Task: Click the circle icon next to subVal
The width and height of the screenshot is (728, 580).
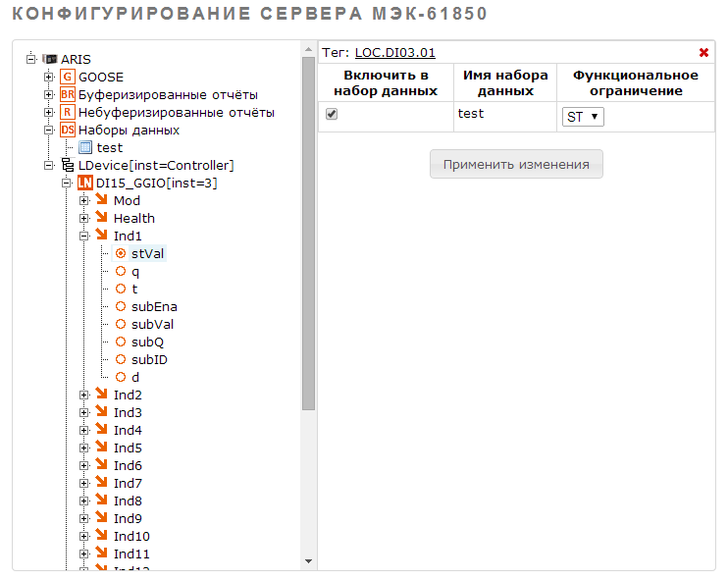Action: (121, 324)
